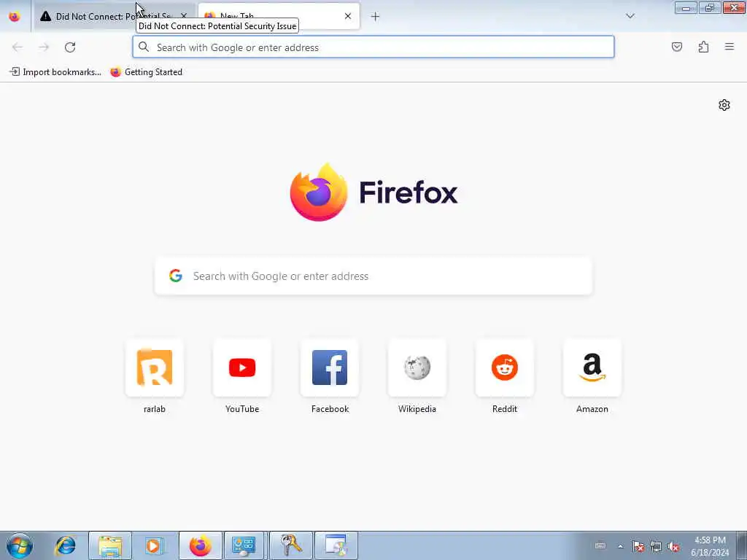Open the Windows Start menu

20,545
